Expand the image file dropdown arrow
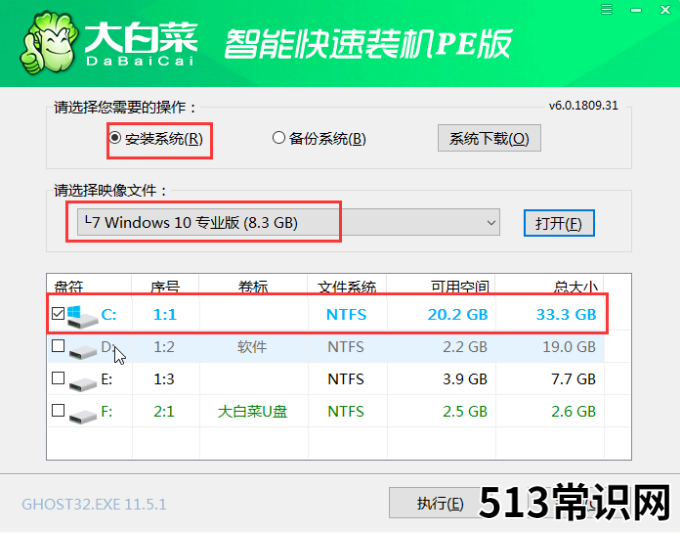This screenshot has width=680, height=533. coord(491,223)
